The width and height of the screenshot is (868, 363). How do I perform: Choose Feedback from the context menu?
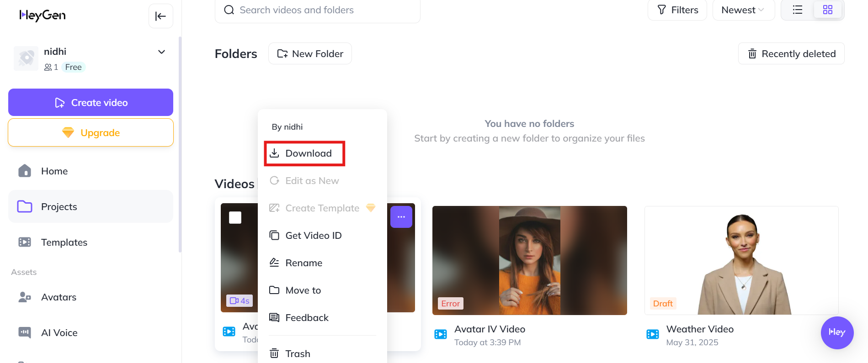[322, 318]
